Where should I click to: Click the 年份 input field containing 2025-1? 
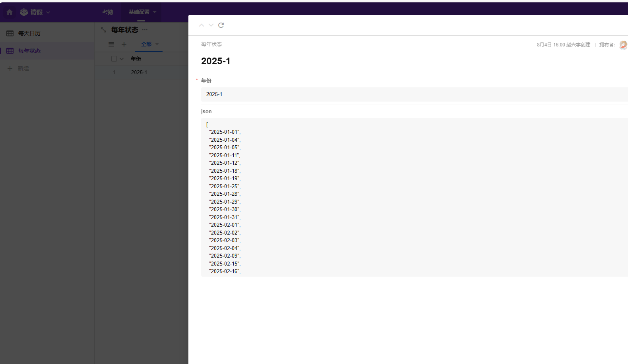coord(413,94)
